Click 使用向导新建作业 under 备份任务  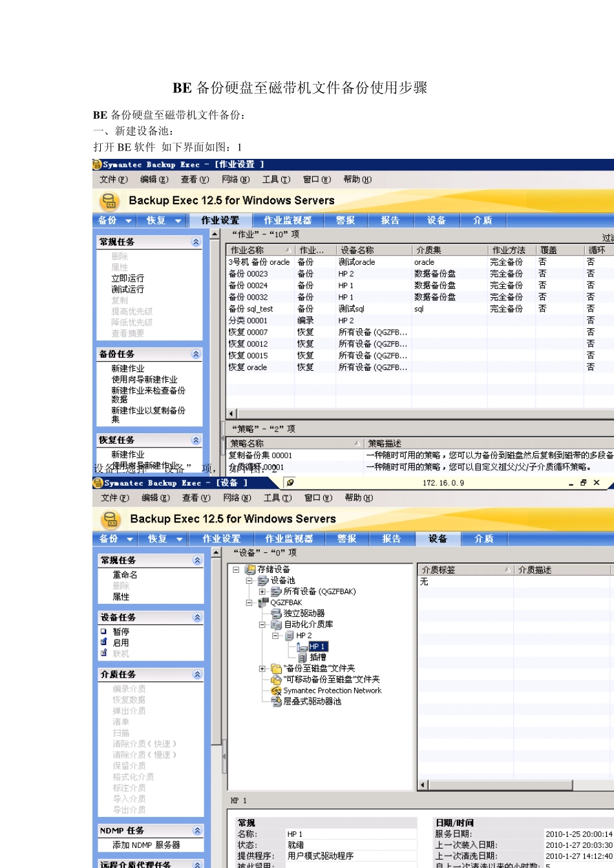click(144, 380)
